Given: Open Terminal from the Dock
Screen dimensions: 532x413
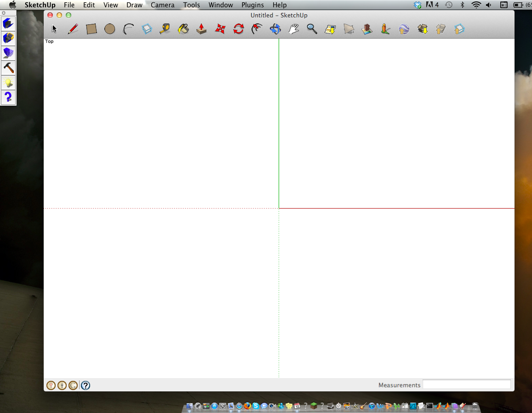Looking at the screenshot, I should (429, 406).
